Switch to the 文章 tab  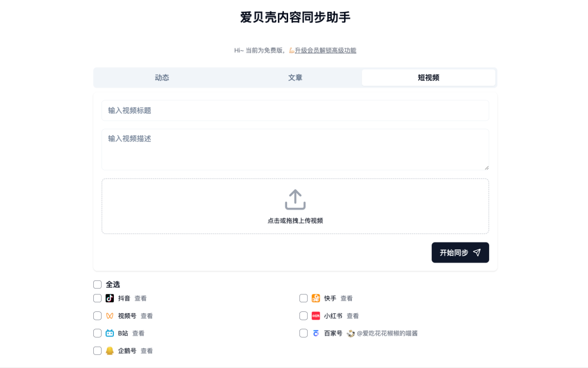[x=295, y=77]
